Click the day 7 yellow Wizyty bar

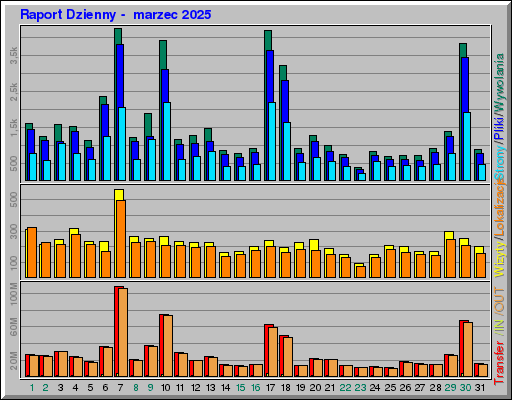(x=119, y=195)
